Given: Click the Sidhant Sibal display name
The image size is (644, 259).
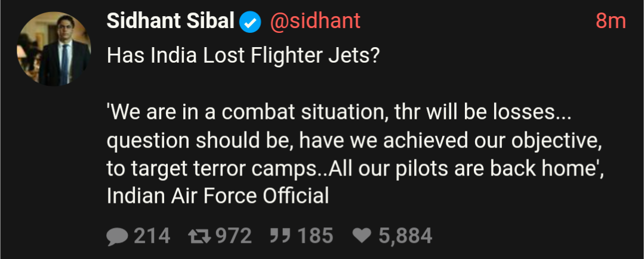Looking at the screenshot, I should point(171,21).
